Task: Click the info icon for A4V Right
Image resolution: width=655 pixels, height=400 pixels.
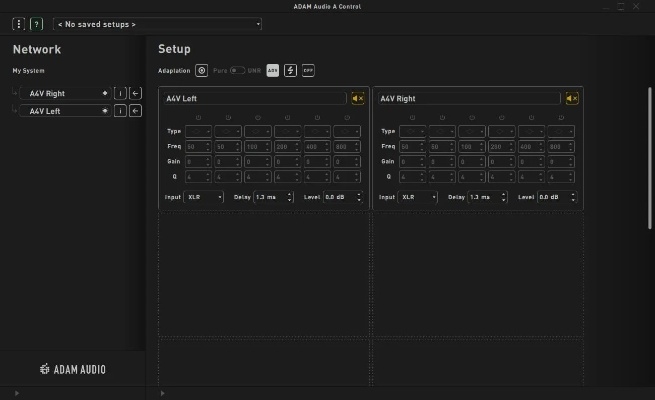Action: [120, 93]
